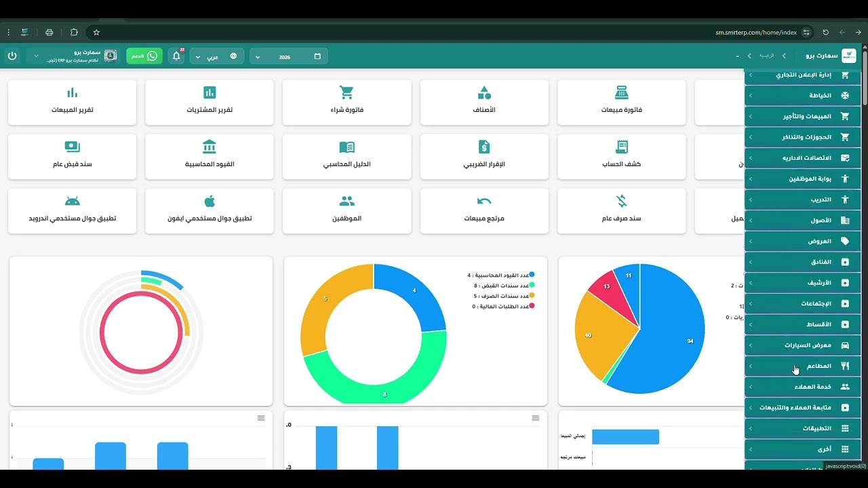Open the الإجتماعات sidebar menu

(x=803, y=304)
